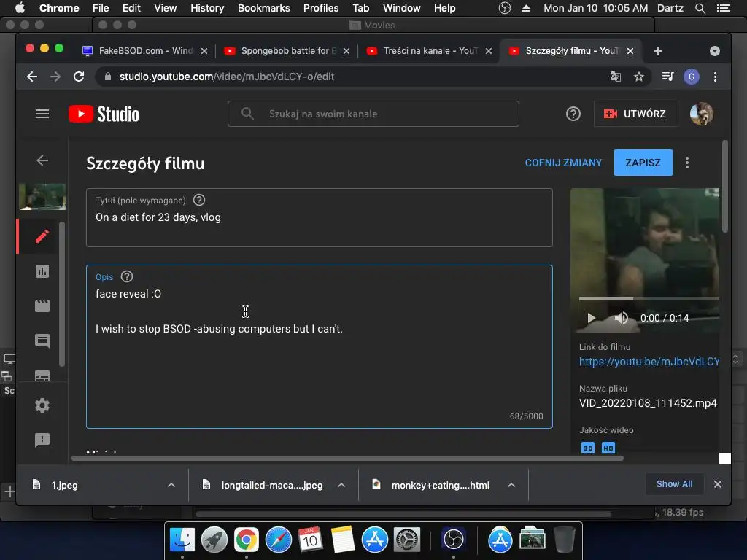
Task: Play the video preview
Action: click(591, 318)
